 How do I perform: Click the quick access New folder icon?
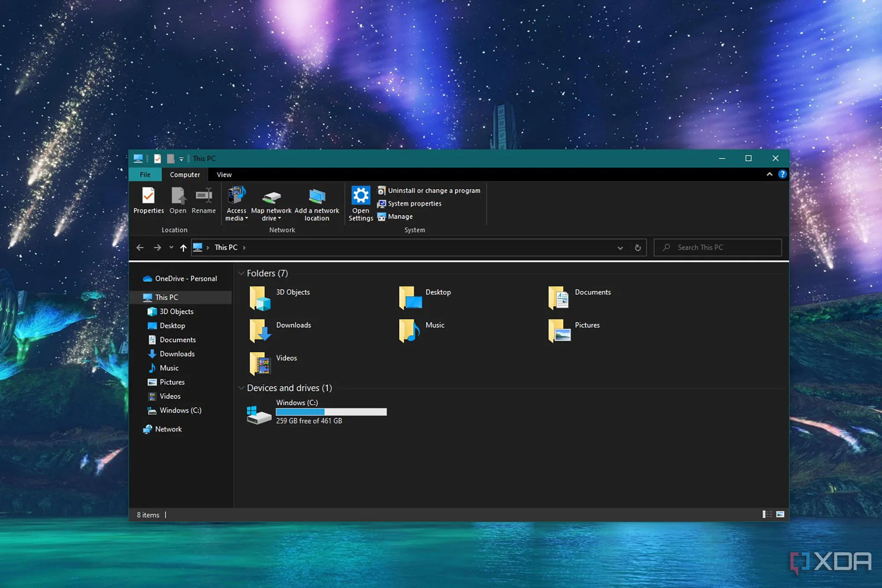(170, 158)
